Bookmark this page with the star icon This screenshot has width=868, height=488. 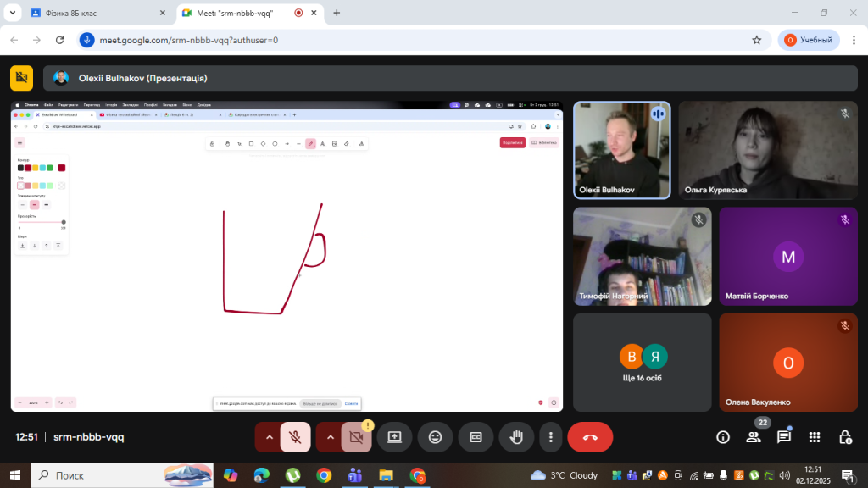point(757,40)
